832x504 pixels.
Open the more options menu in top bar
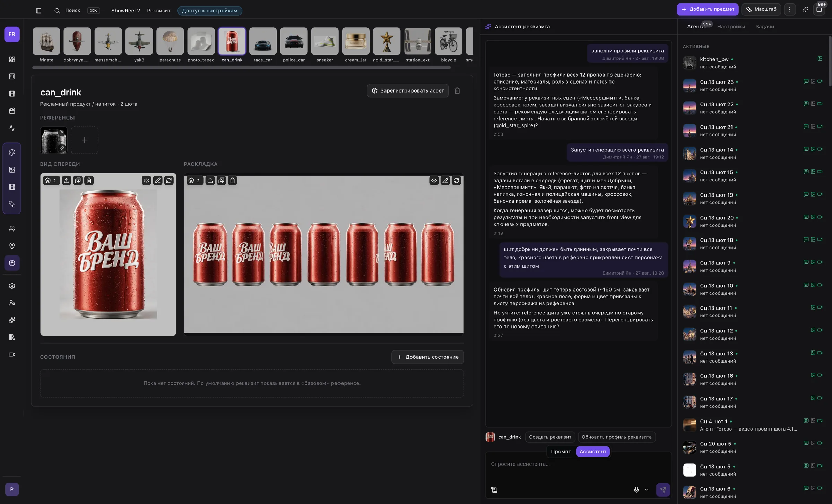point(790,9)
